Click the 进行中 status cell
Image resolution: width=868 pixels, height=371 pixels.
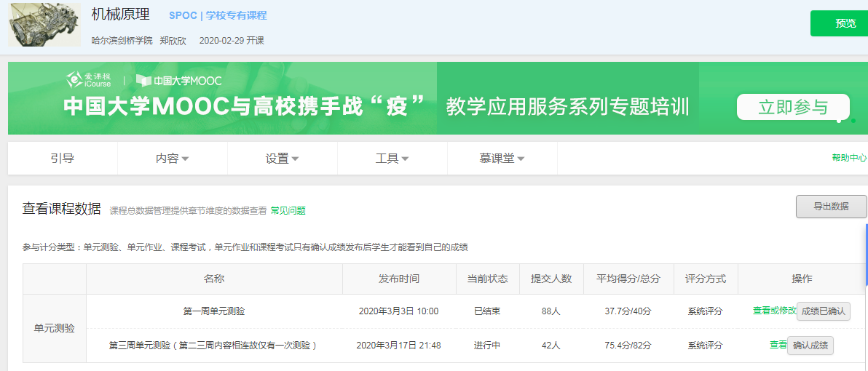487,346
